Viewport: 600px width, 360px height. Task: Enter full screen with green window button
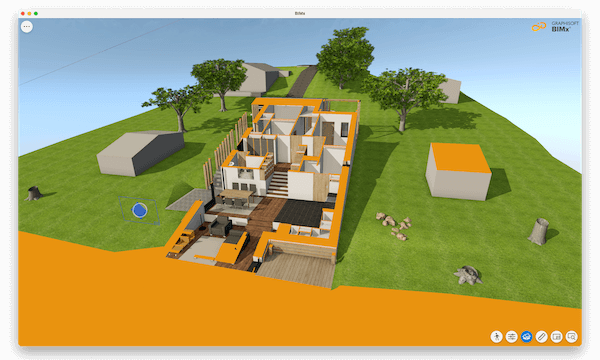(36, 13)
